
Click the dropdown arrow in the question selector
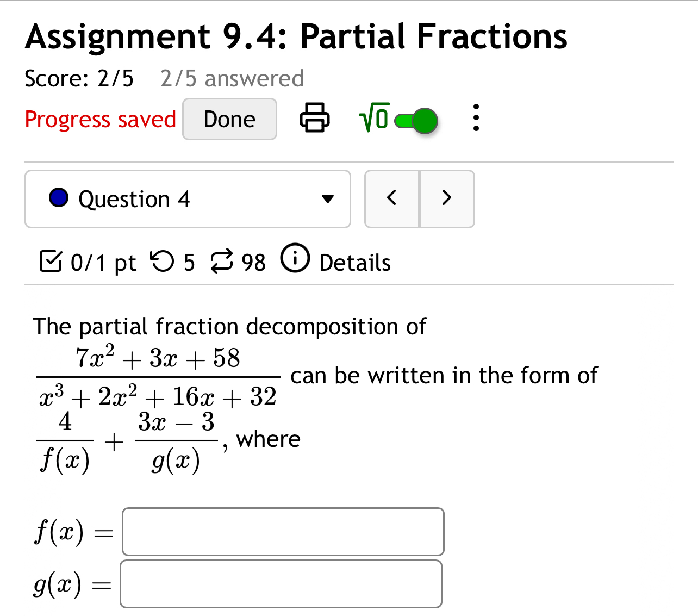click(327, 199)
